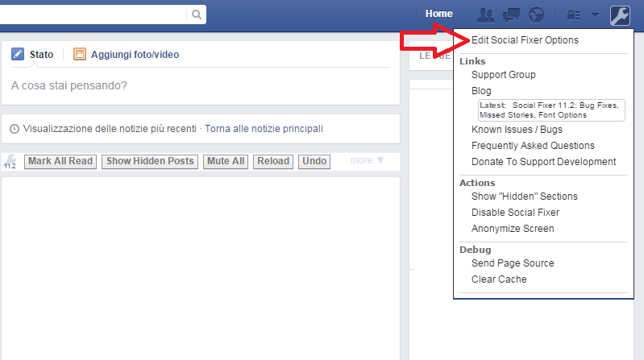
Task: Open friend requests icon
Action: (485, 15)
